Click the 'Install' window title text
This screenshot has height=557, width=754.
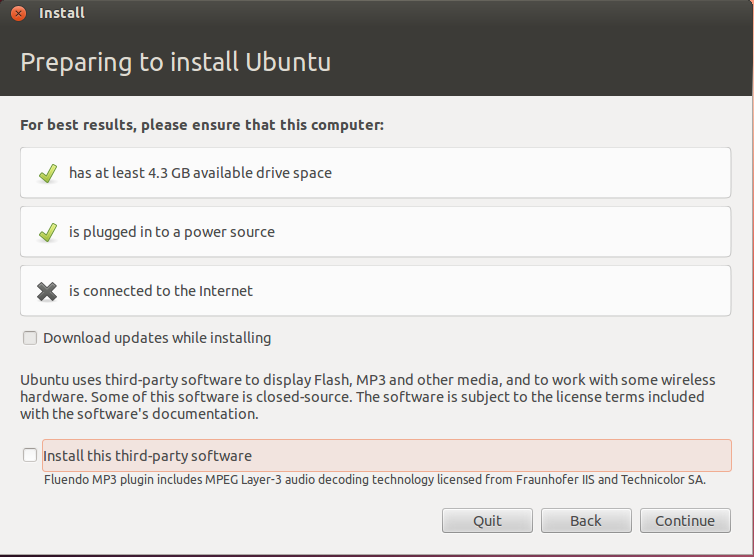61,13
